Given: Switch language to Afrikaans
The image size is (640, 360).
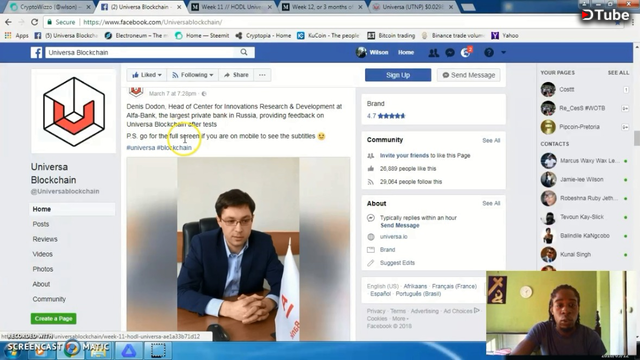Looking at the screenshot, I should (x=415, y=287).
